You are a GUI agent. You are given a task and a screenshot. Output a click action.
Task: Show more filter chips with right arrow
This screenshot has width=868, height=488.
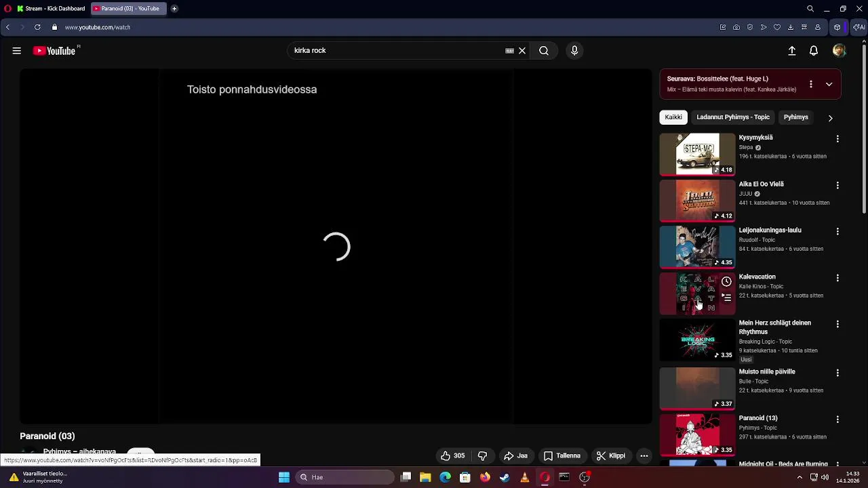pos(830,118)
